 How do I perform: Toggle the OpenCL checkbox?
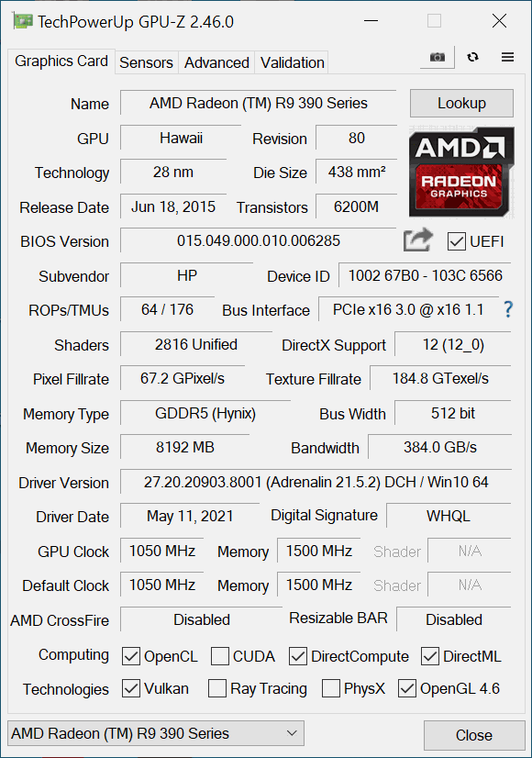point(131,656)
